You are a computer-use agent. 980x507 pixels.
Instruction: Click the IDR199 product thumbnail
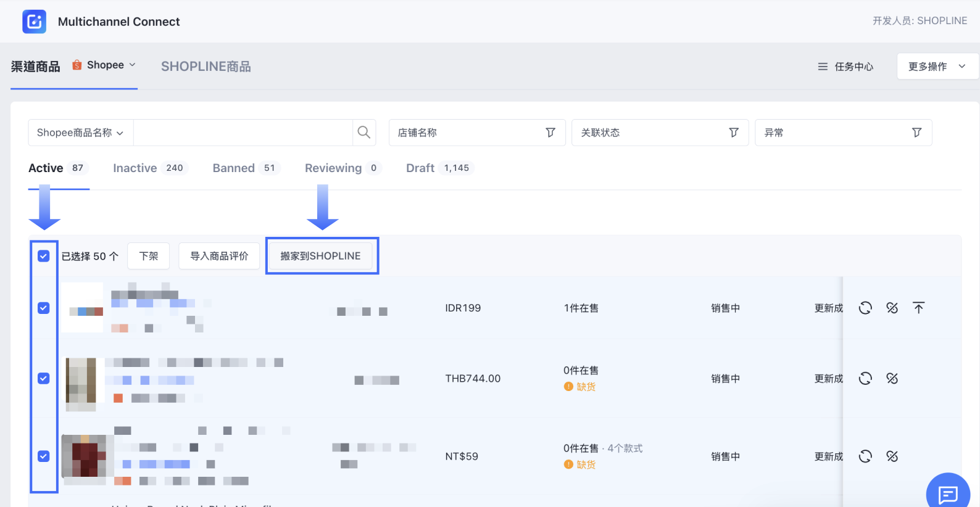tap(82, 307)
